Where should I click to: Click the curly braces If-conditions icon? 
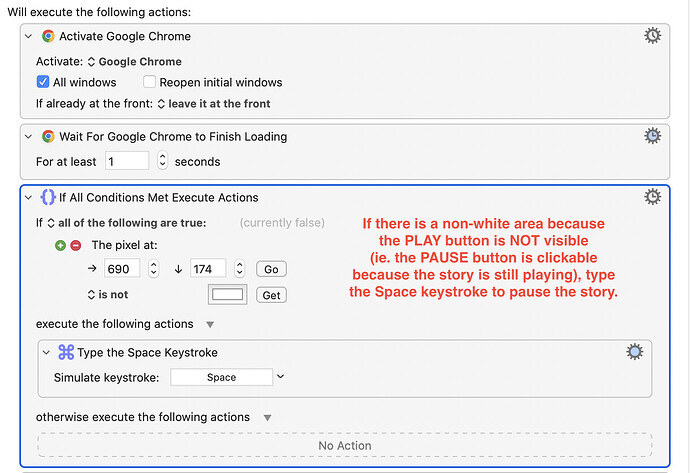point(48,197)
